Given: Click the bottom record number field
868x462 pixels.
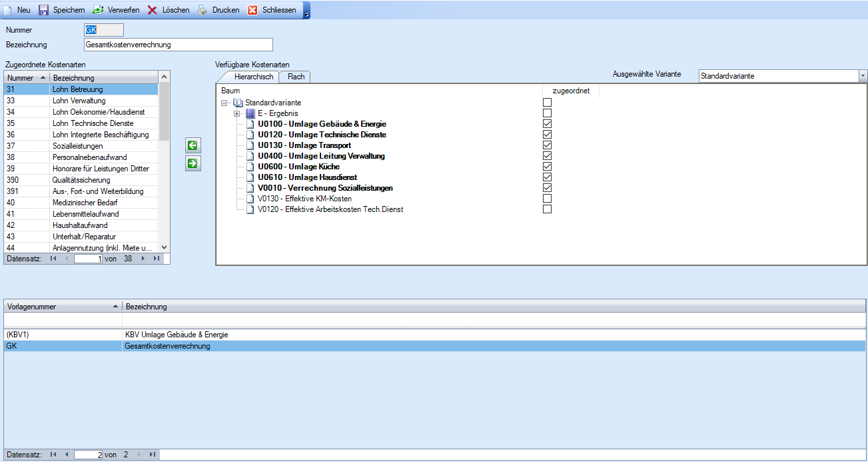Looking at the screenshot, I should point(87,455).
